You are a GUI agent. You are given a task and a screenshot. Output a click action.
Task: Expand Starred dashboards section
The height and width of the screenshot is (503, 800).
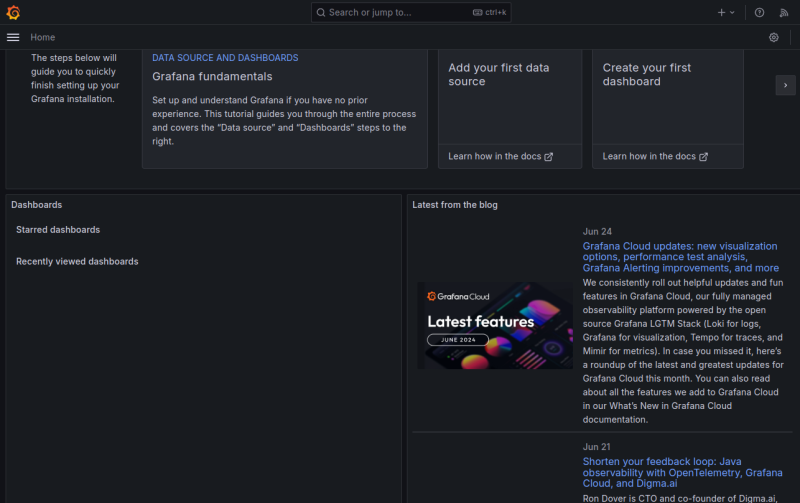click(58, 230)
